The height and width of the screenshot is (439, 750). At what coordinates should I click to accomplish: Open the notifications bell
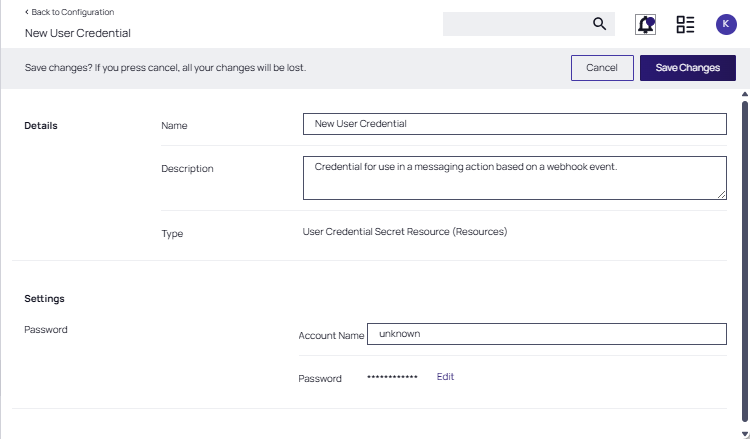coord(646,24)
